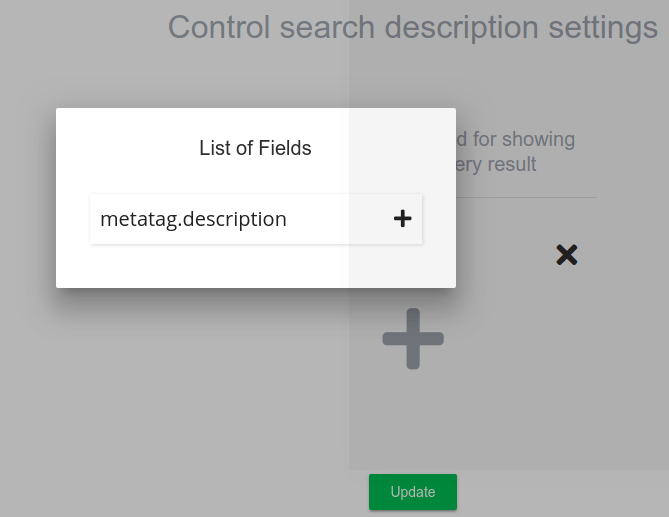Click blank white space below metatag.description row
This screenshot has height=517, width=669.
point(255,265)
